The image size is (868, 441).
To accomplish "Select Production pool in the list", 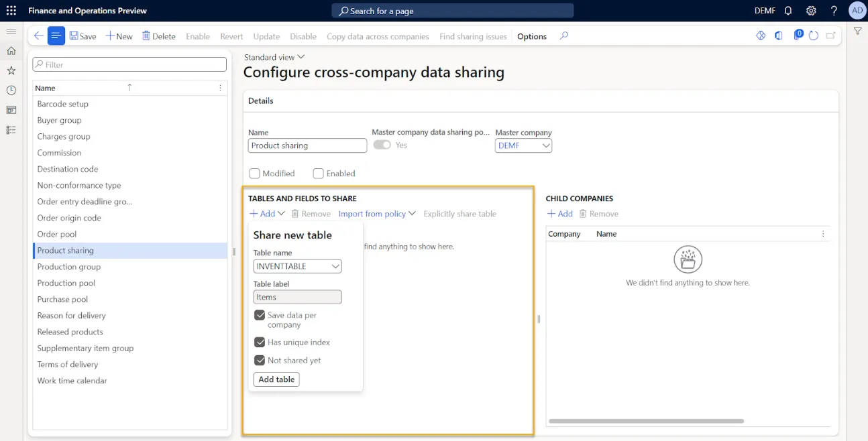I will [x=130, y=283].
